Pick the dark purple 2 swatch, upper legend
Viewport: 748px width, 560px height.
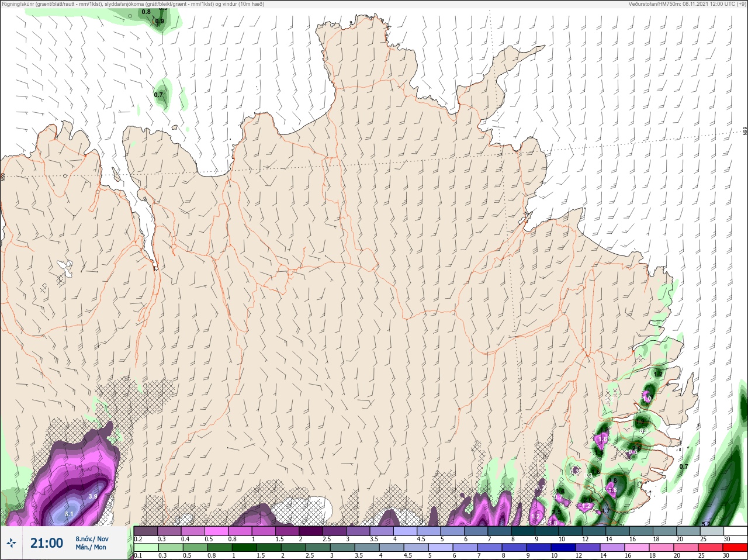tap(311, 531)
